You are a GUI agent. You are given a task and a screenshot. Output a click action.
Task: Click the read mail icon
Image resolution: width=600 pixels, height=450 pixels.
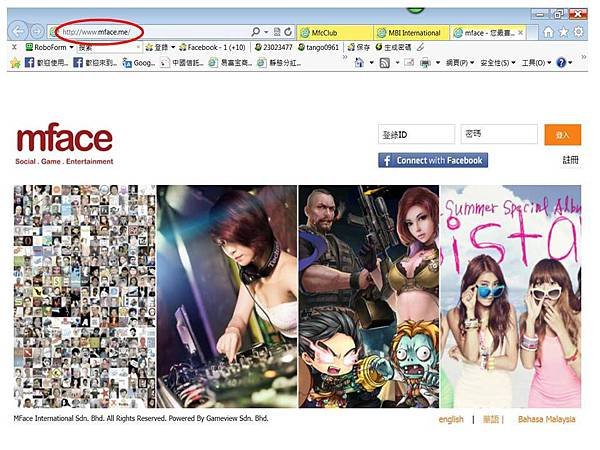pyautogui.click(x=409, y=62)
